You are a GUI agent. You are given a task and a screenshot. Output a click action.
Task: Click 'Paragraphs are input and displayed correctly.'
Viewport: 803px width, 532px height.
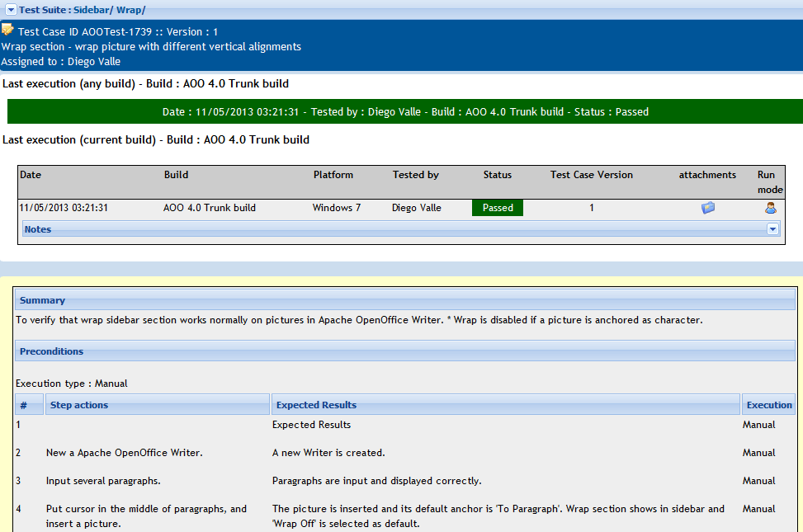377,481
